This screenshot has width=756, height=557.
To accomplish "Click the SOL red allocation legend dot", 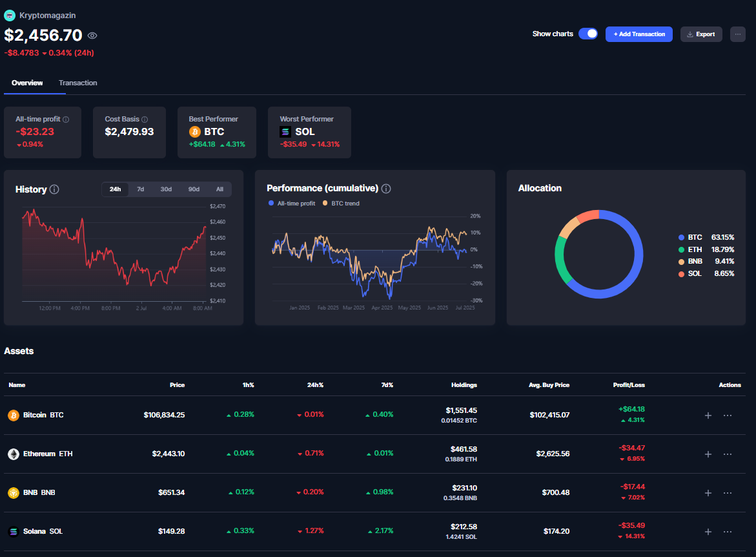I will tap(681, 274).
